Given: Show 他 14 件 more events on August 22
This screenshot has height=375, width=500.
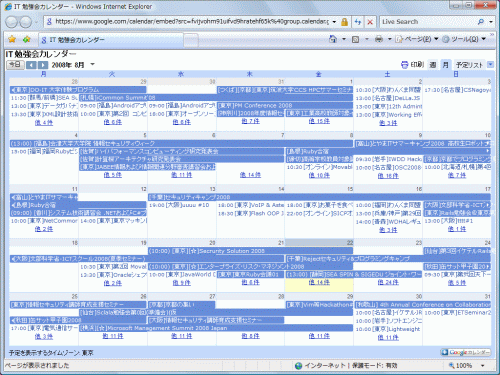Looking at the screenshot, I should pos(319,282).
